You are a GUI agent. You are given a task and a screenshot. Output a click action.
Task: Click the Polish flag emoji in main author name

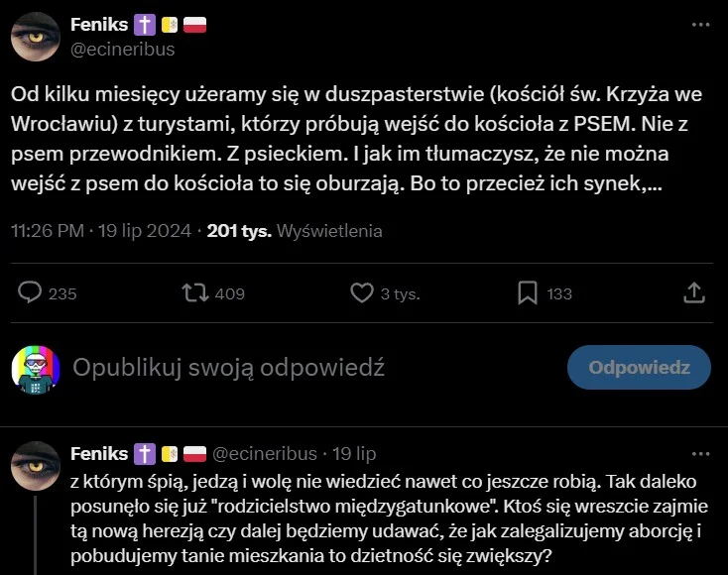click(x=195, y=25)
